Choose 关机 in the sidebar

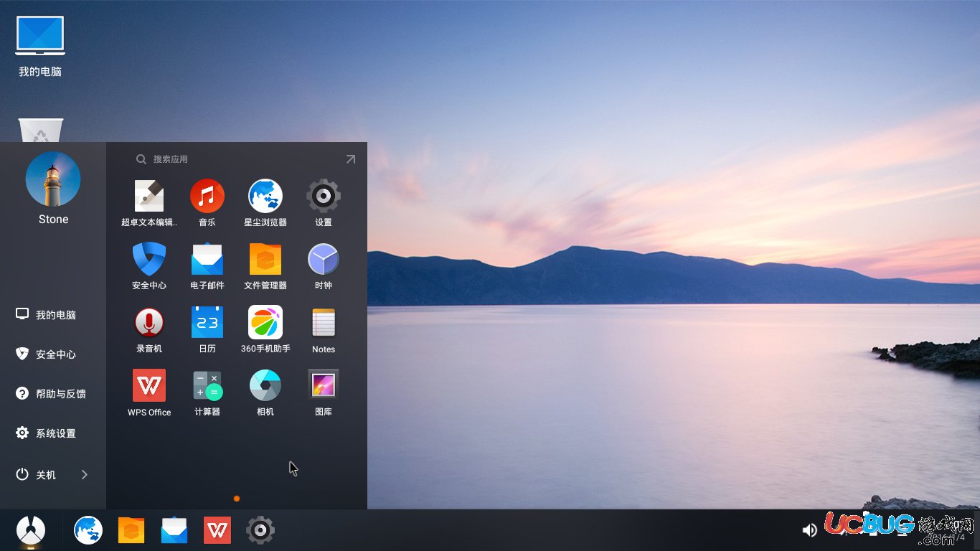click(37, 475)
